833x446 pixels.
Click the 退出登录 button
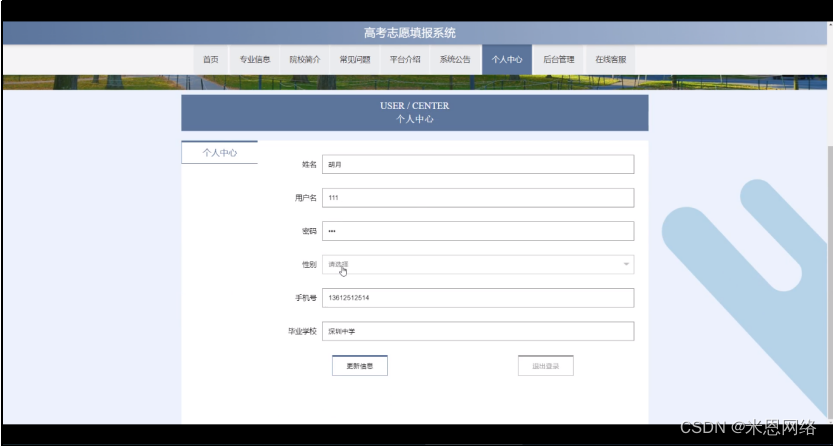pos(546,366)
